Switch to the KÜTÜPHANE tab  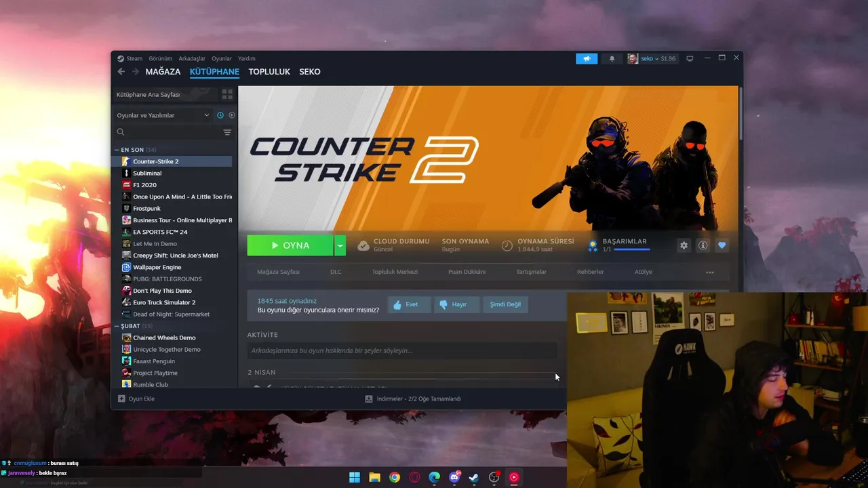tap(214, 72)
